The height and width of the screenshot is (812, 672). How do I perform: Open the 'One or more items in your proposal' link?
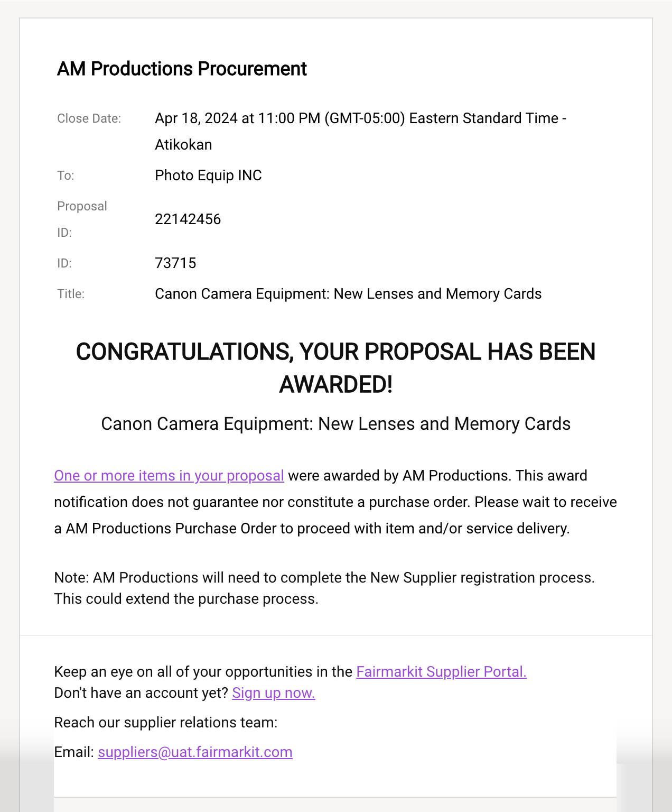point(169,476)
